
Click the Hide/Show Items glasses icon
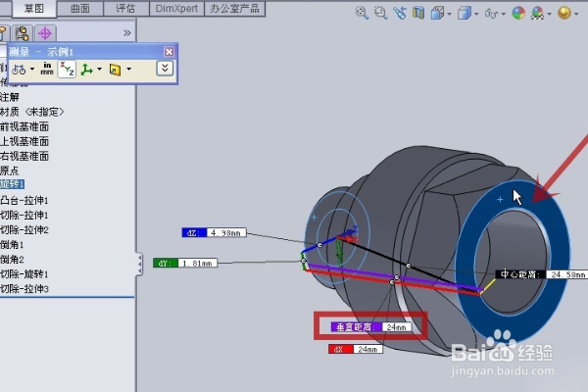[x=491, y=14]
